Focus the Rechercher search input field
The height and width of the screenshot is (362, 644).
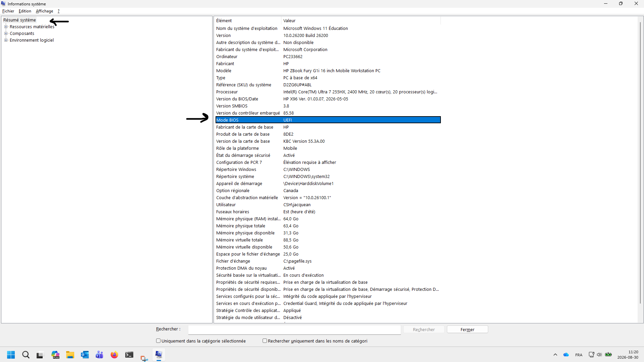(294, 329)
